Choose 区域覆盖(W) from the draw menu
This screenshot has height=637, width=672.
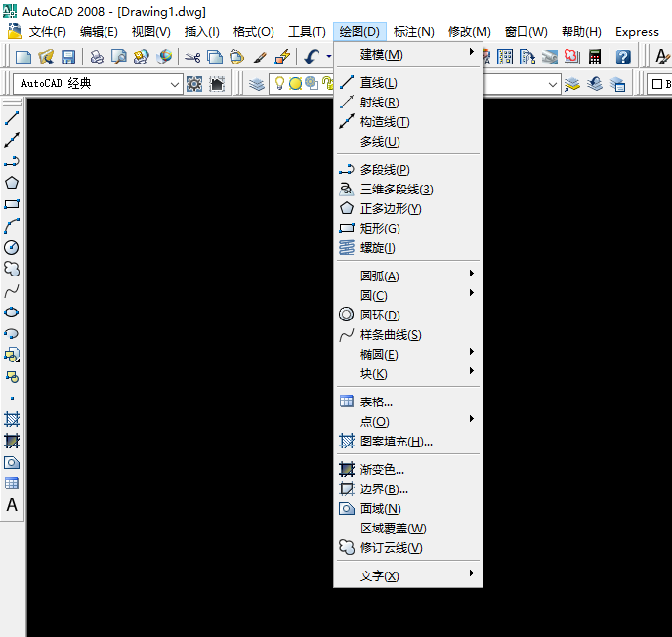click(408, 529)
